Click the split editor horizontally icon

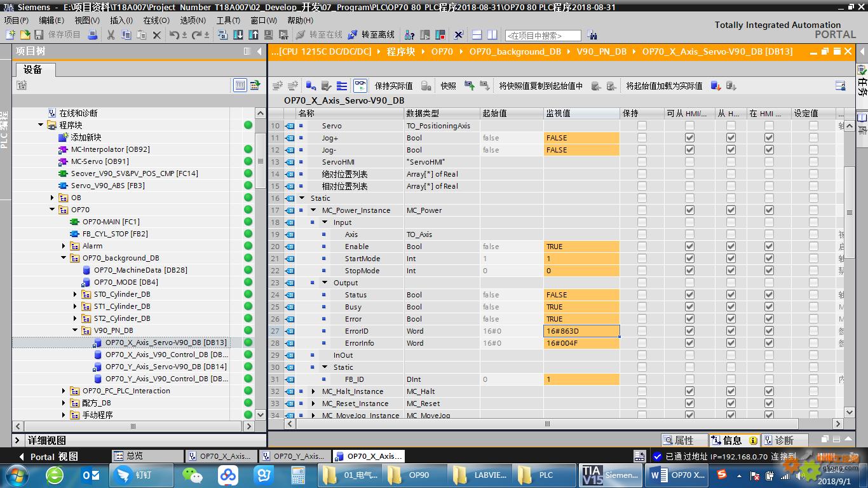[476, 35]
